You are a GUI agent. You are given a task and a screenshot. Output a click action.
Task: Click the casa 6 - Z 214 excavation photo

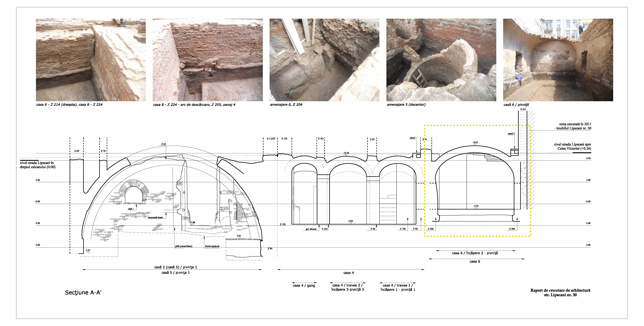(90, 60)
